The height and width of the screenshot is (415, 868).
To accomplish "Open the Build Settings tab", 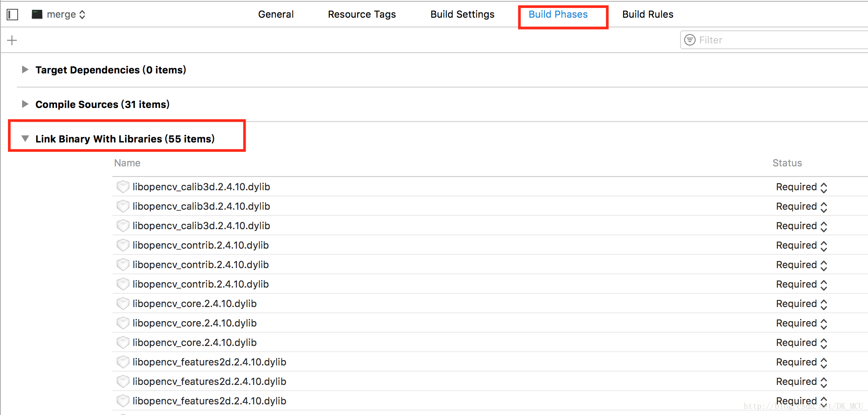I will pyautogui.click(x=462, y=14).
